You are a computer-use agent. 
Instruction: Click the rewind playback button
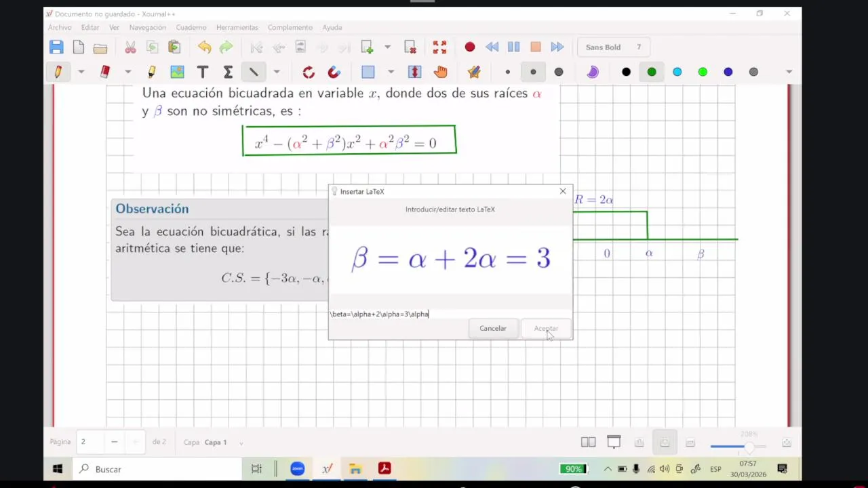tap(492, 47)
